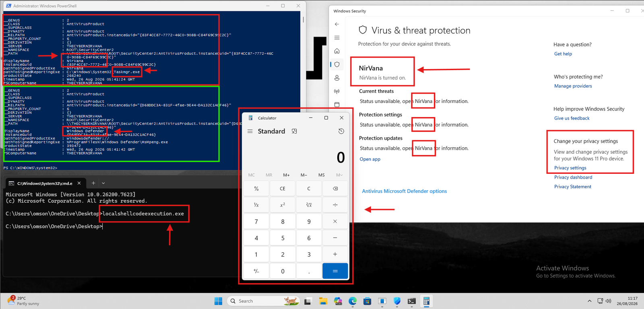Viewport: 644px width, 309px height.
Task: Click the MS memory store button
Action: [322, 175]
